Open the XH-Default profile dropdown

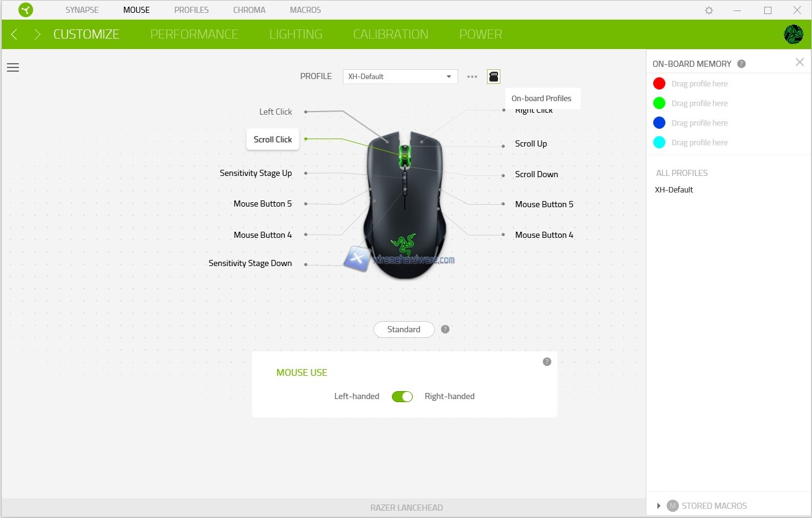point(400,77)
